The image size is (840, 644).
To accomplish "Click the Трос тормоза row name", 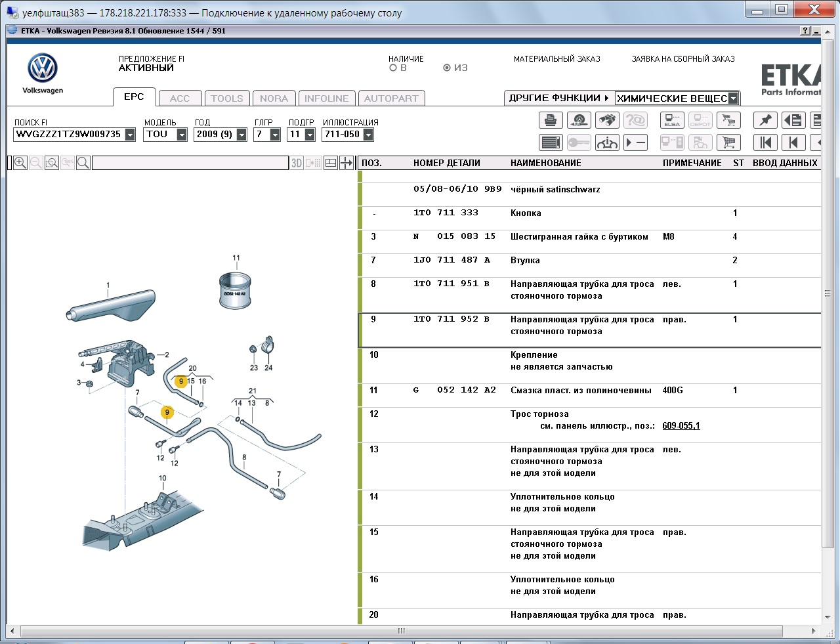I will (x=539, y=414).
